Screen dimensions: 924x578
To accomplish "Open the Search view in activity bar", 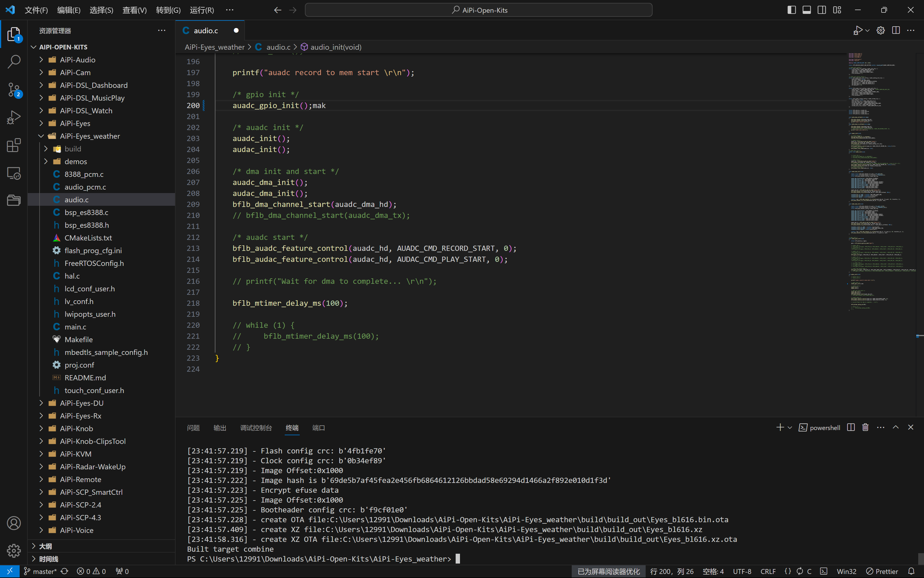I will [x=14, y=62].
